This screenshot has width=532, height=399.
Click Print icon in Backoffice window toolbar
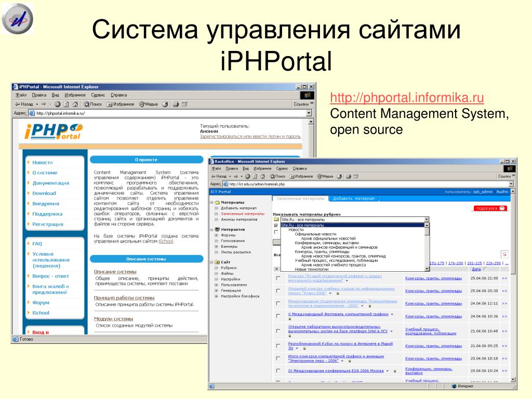(x=348, y=177)
